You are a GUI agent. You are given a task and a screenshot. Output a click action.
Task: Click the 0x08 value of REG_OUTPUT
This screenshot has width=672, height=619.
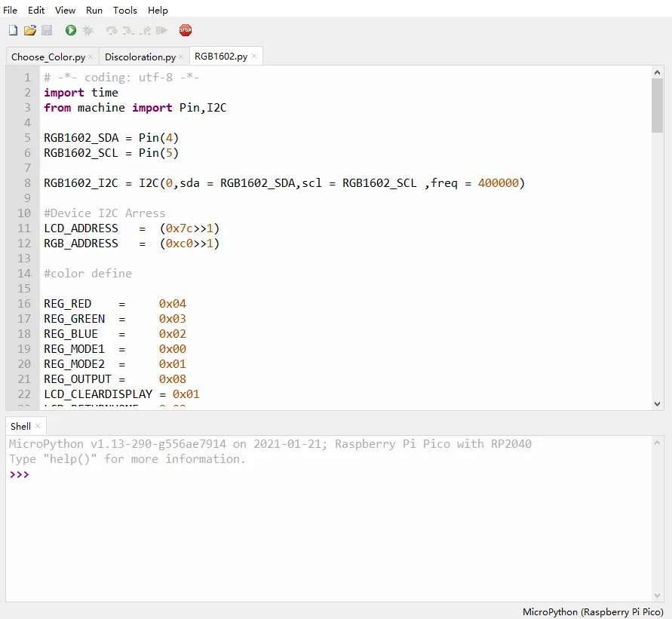click(x=172, y=379)
